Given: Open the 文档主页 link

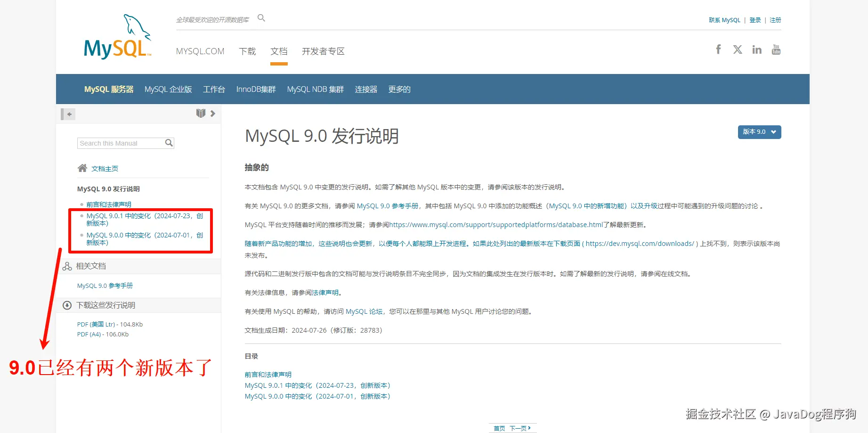Looking at the screenshot, I should pos(105,169).
